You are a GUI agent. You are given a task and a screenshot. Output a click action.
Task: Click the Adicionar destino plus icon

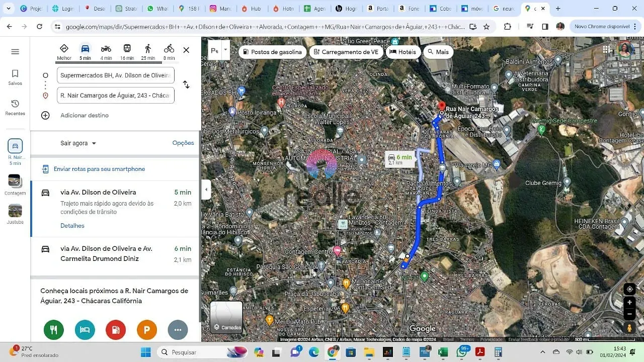point(45,115)
